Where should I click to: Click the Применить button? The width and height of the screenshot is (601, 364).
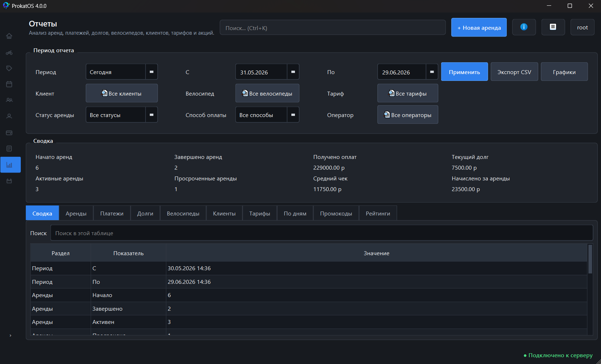coord(464,72)
